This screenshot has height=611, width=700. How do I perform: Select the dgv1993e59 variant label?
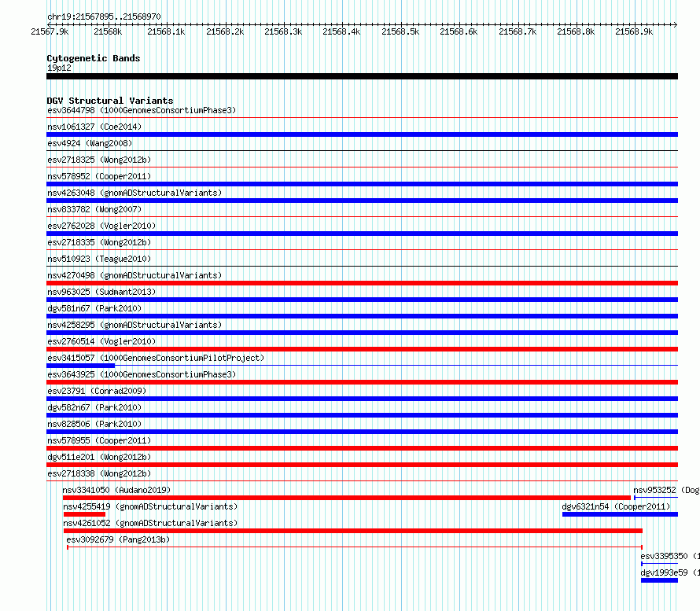pyautogui.click(x=670, y=572)
